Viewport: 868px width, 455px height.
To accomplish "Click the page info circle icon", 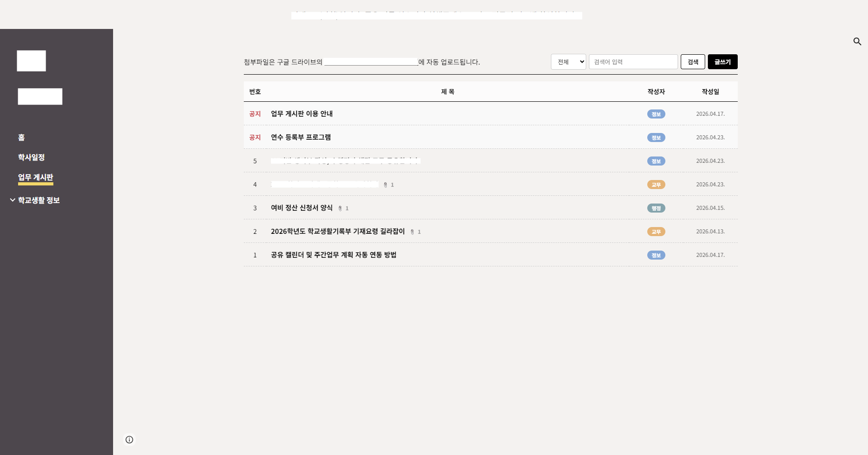I will pyautogui.click(x=129, y=440).
